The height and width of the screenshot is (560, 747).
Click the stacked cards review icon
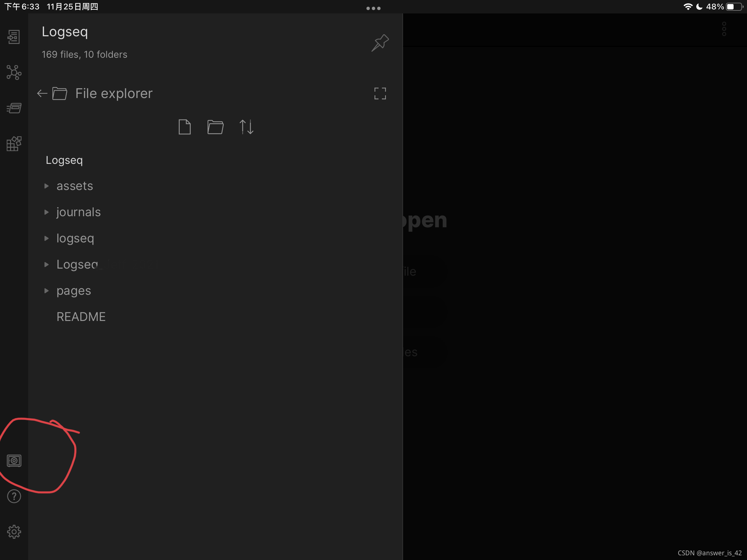(x=14, y=108)
